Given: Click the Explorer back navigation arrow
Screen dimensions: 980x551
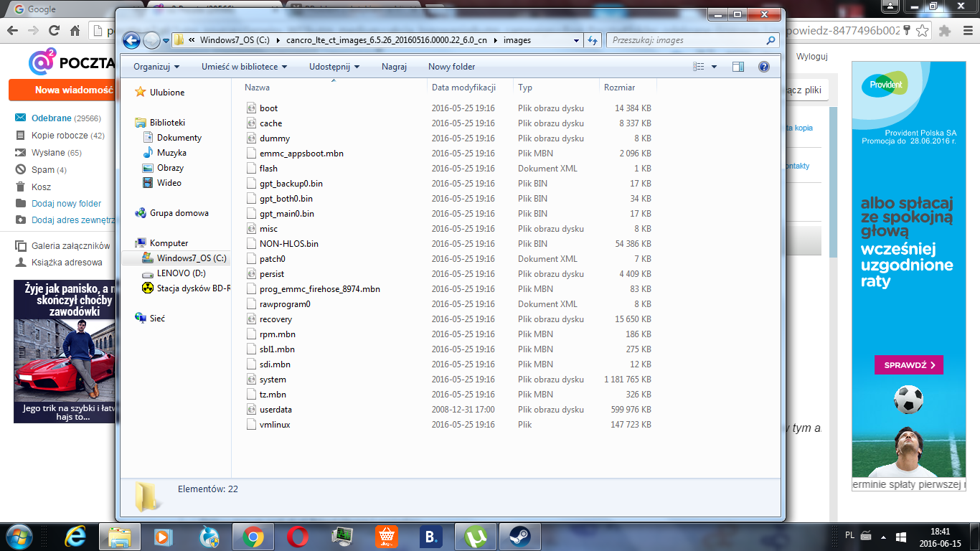Looking at the screenshot, I should pos(131,40).
